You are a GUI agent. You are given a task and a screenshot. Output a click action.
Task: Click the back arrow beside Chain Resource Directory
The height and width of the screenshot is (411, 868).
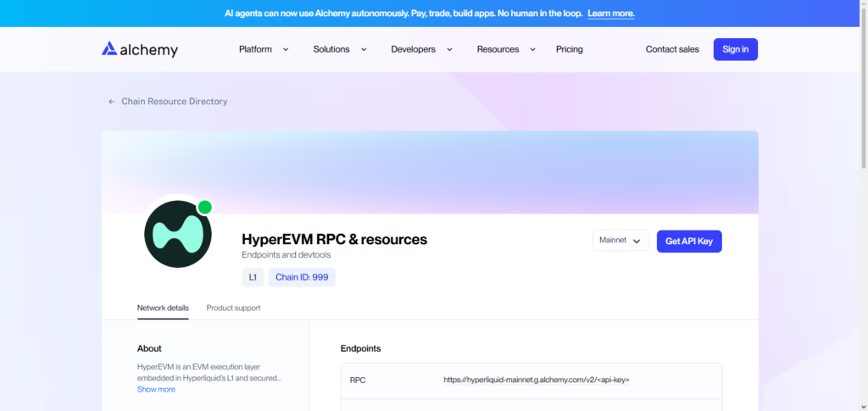point(111,102)
